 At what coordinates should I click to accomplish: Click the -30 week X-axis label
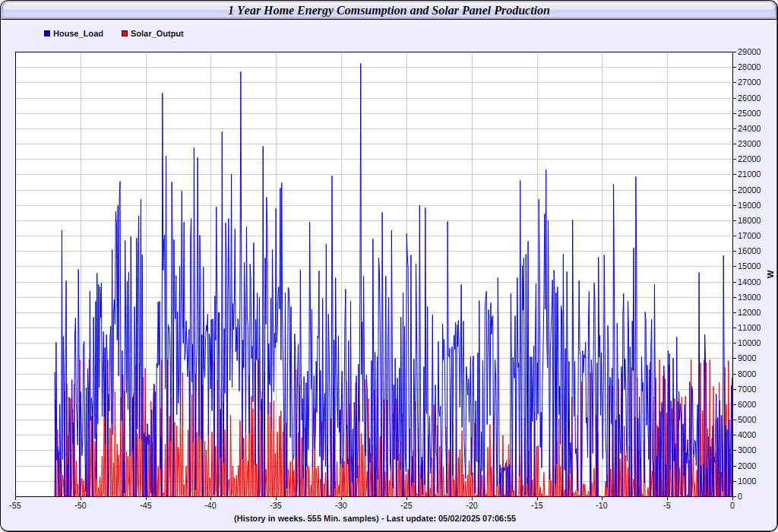(x=341, y=505)
